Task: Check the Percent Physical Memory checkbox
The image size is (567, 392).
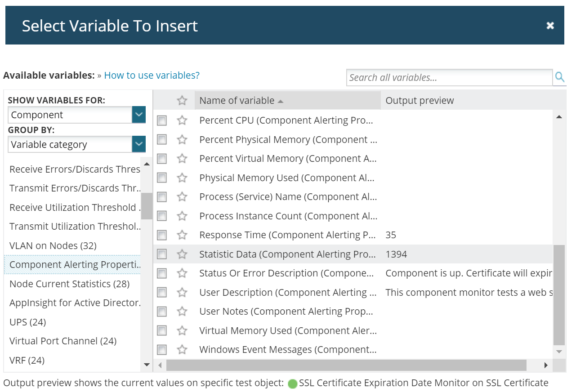Action: pos(162,140)
